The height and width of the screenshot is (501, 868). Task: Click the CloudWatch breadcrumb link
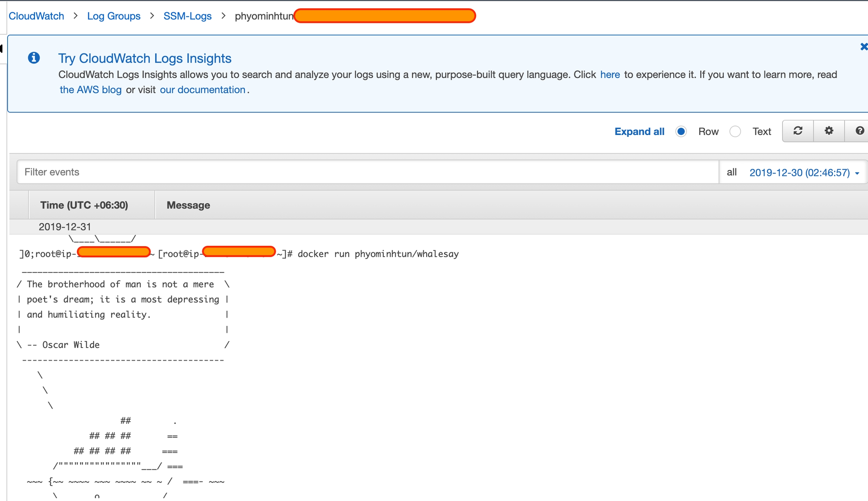(36, 16)
